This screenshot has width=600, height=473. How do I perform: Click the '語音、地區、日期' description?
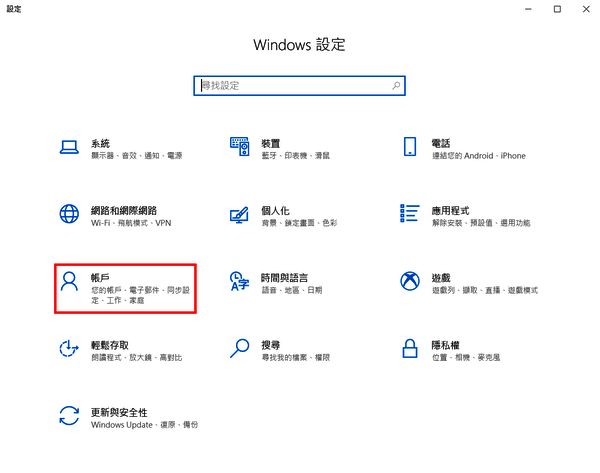click(x=292, y=290)
